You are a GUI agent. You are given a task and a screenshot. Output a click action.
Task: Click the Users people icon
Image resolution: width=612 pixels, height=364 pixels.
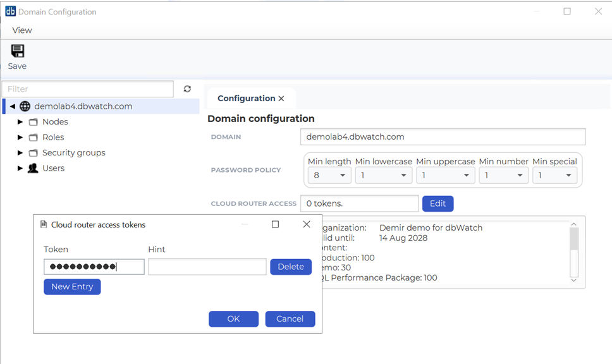(33, 168)
